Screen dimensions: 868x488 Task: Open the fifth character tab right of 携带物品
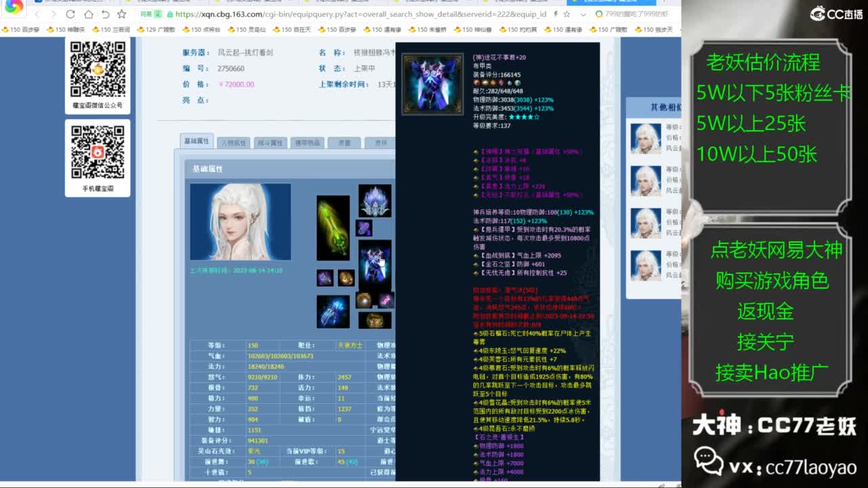(x=344, y=143)
